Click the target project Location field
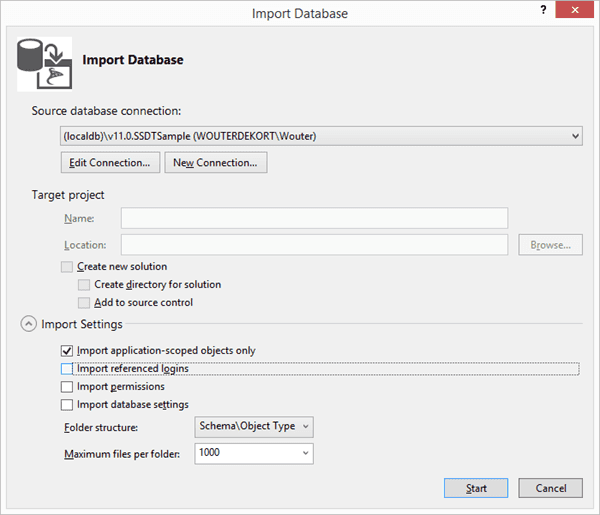 tap(315, 244)
